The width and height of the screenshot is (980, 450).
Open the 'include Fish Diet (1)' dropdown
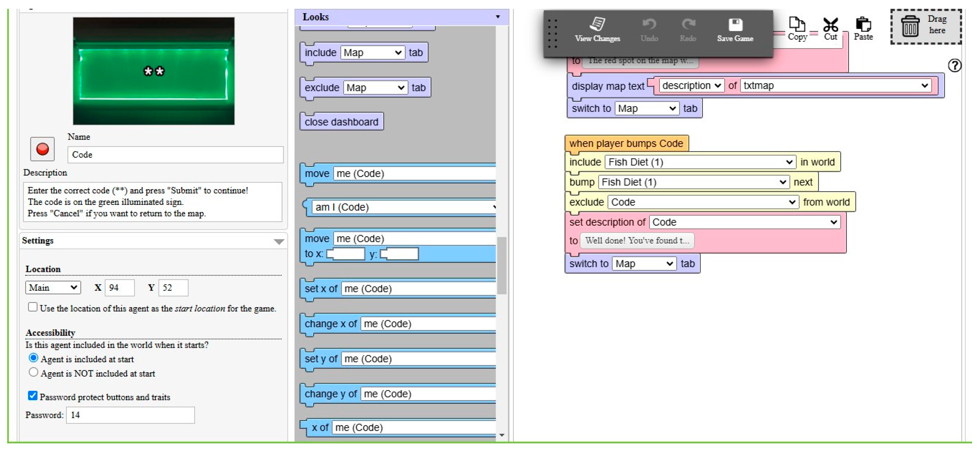click(700, 162)
